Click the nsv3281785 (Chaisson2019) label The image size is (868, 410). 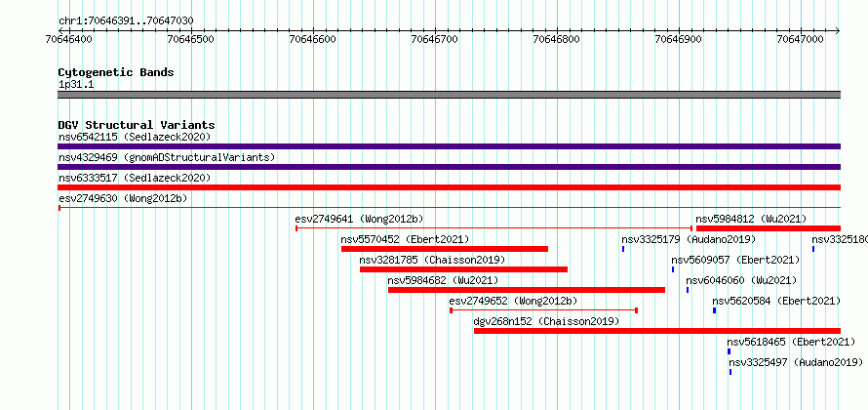coord(432,260)
